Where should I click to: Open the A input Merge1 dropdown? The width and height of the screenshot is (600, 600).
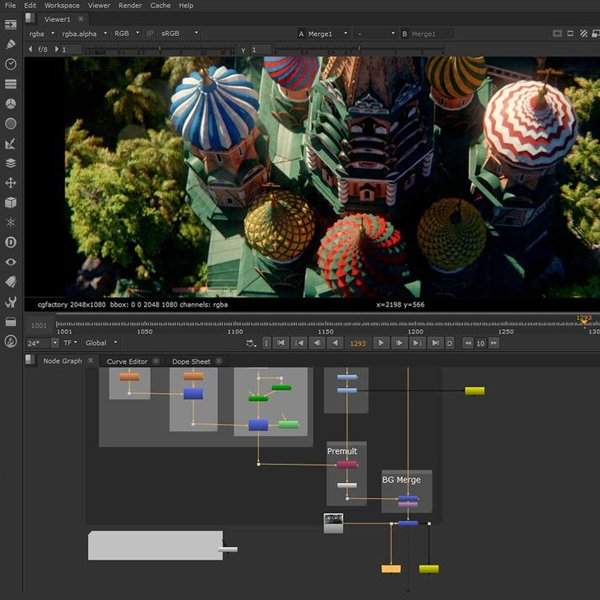(328, 34)
